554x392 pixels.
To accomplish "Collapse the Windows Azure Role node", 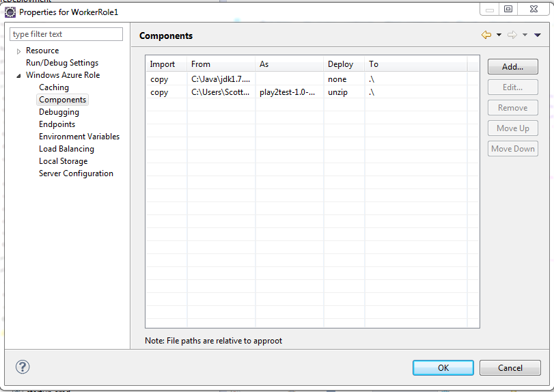I will pyautogui.click(x=18, y=76).
